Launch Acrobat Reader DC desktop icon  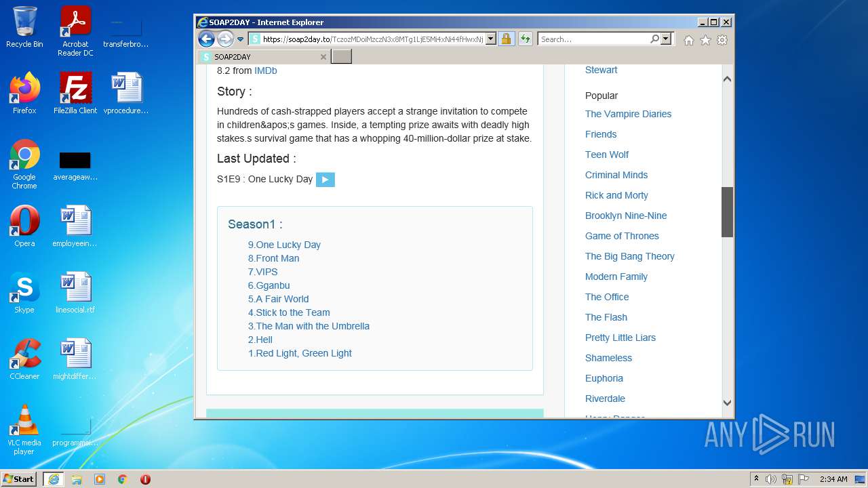[x=75, y=30]
